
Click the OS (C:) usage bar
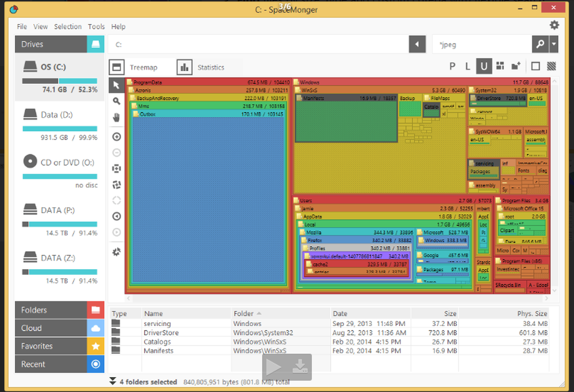[x=60, y=81]
